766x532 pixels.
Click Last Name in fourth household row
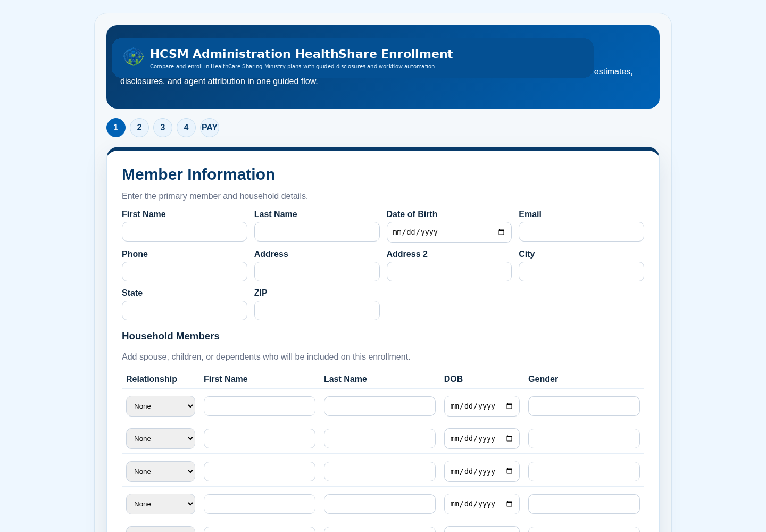click(380, 504)
